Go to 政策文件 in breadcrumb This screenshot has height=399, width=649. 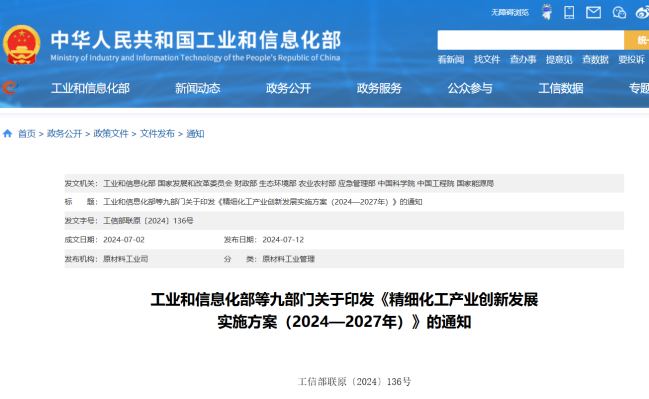(111, 134)
